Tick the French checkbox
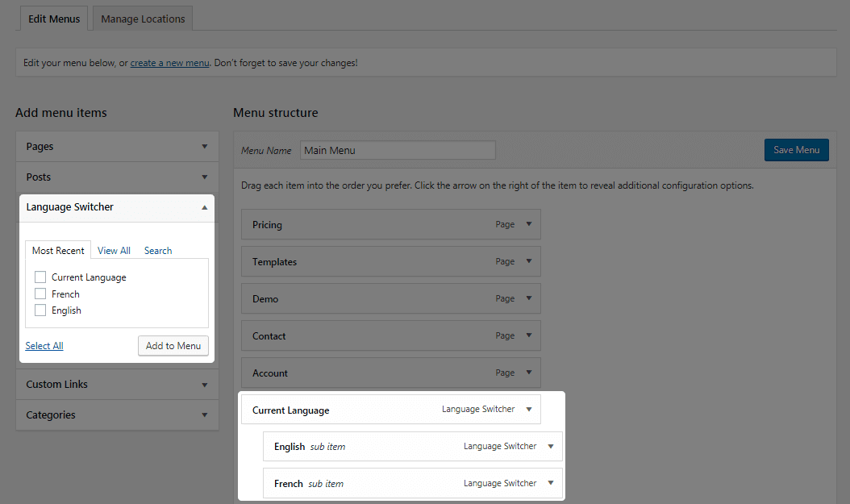Screen dimensions: 850x504 [40, 294]
